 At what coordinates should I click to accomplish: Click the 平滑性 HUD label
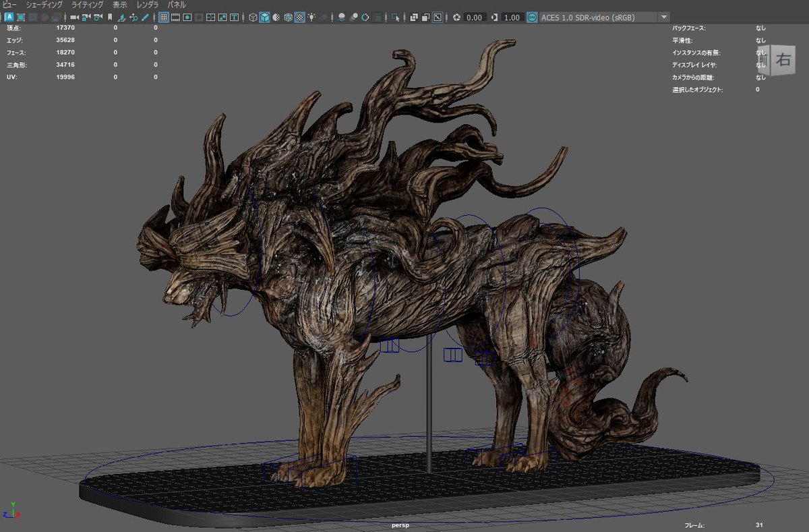coord(684,40)
